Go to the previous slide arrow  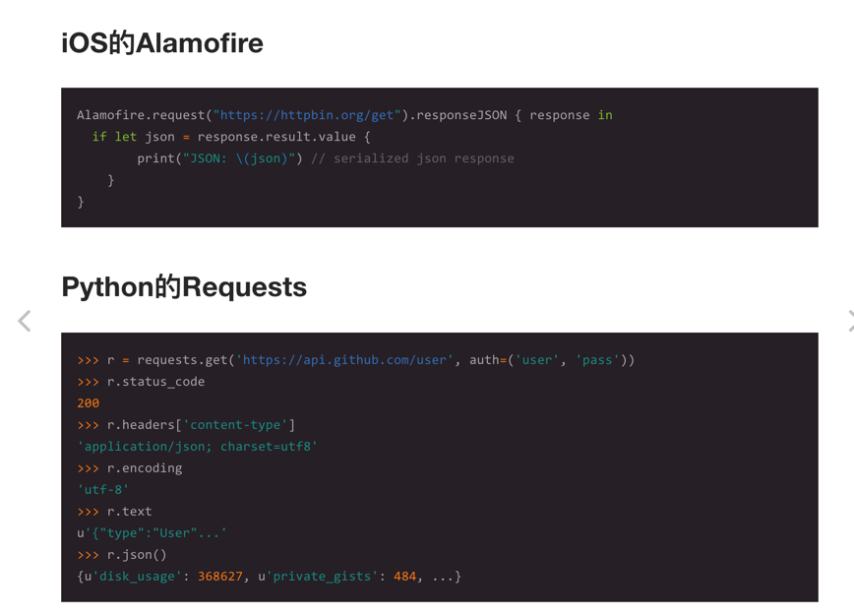click(x=25, y=321)
